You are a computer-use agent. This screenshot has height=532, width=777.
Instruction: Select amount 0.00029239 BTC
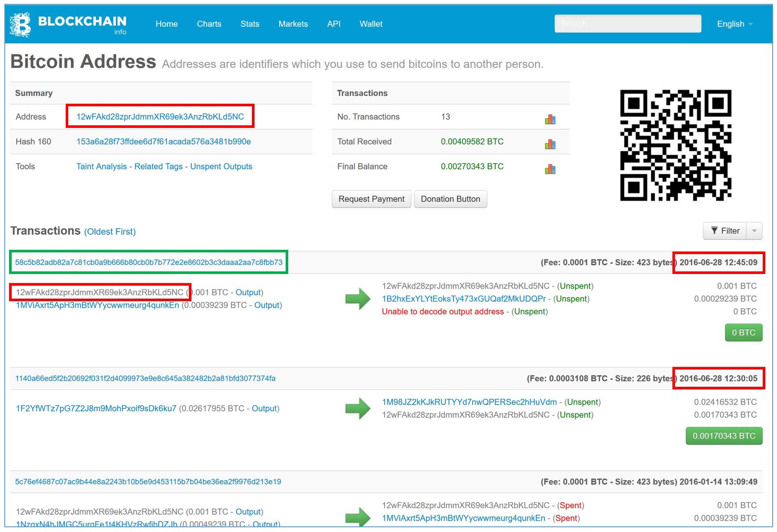tap(726, 299)
